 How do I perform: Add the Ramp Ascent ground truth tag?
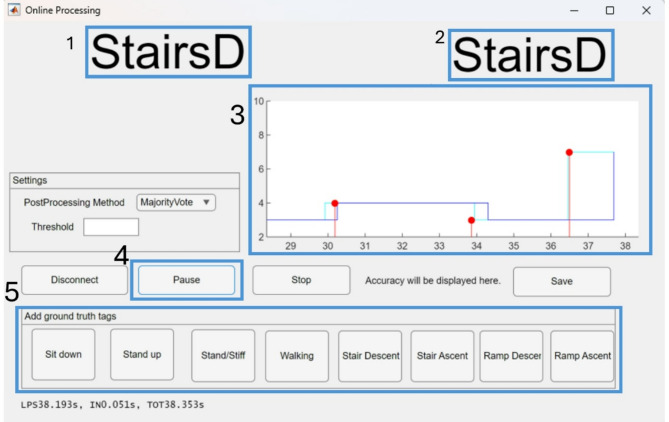coord(582,355)
